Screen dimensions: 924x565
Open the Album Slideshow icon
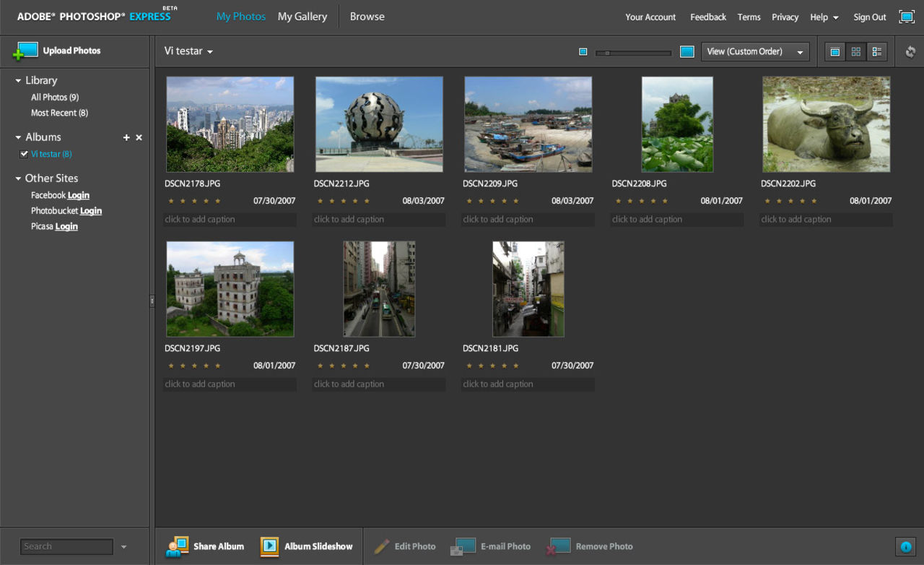[x=269, y=546]
